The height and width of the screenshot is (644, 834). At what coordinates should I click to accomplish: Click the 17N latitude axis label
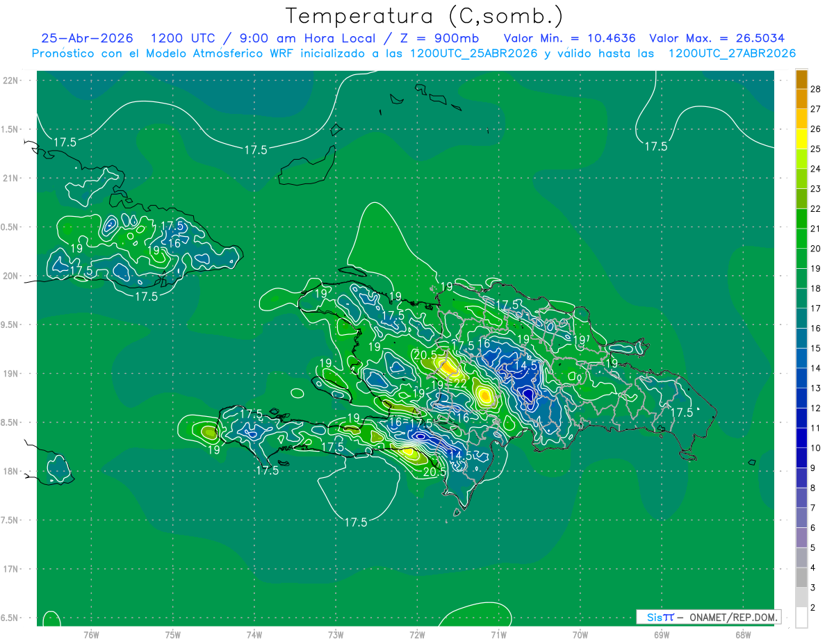[10, 569]
